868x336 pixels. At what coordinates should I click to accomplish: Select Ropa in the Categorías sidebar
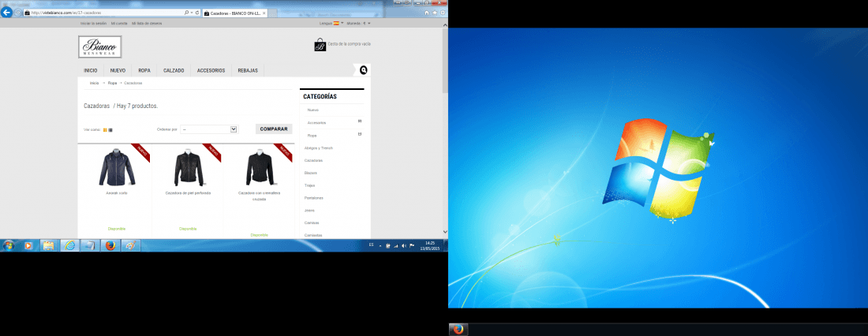pos(312,136)
